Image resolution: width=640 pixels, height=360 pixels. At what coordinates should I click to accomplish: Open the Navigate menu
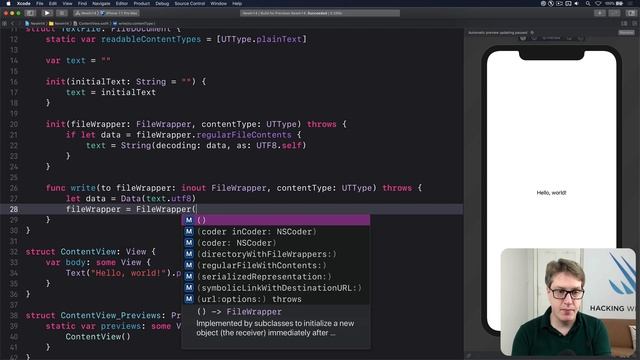[x=101, y=3]
